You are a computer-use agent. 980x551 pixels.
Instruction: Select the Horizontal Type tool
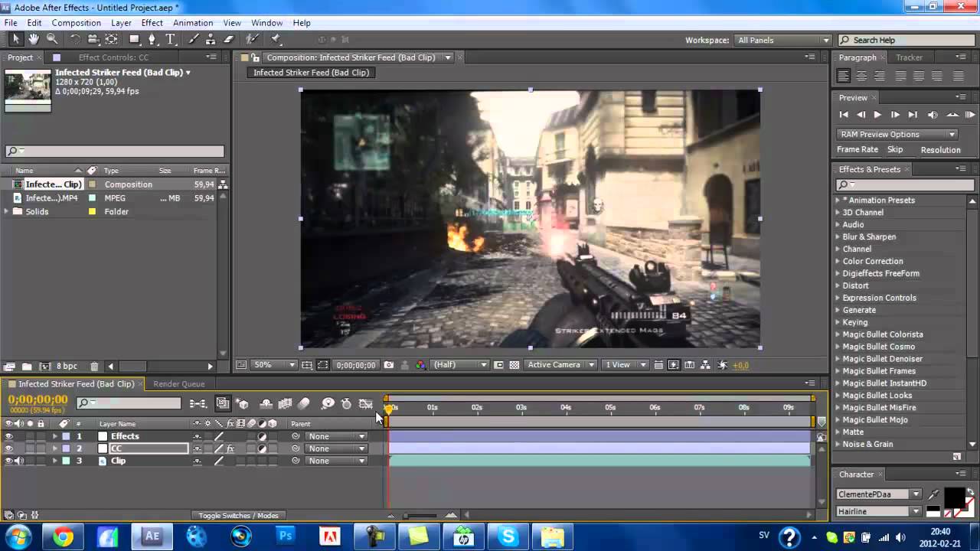(170, 40)
